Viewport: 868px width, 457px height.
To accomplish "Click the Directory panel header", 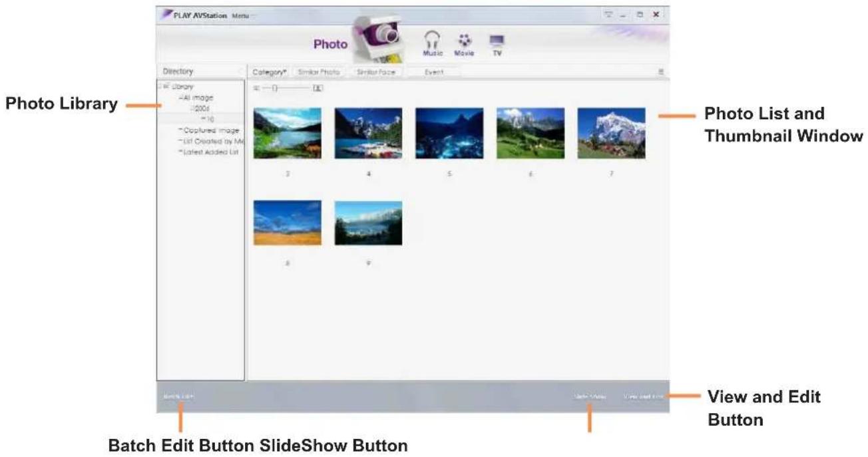I will coord(201,71).
